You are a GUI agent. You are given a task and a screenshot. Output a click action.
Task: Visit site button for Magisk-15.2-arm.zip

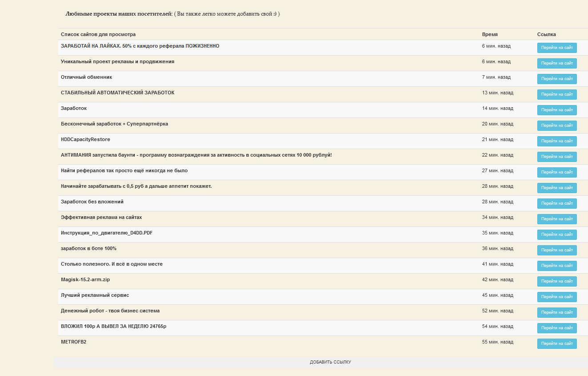tap(557, 281)
